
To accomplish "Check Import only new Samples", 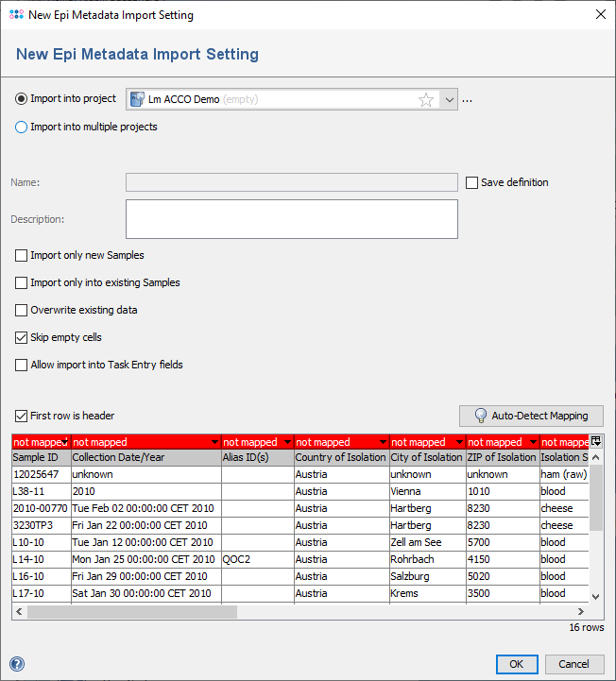I will point(22,255).
